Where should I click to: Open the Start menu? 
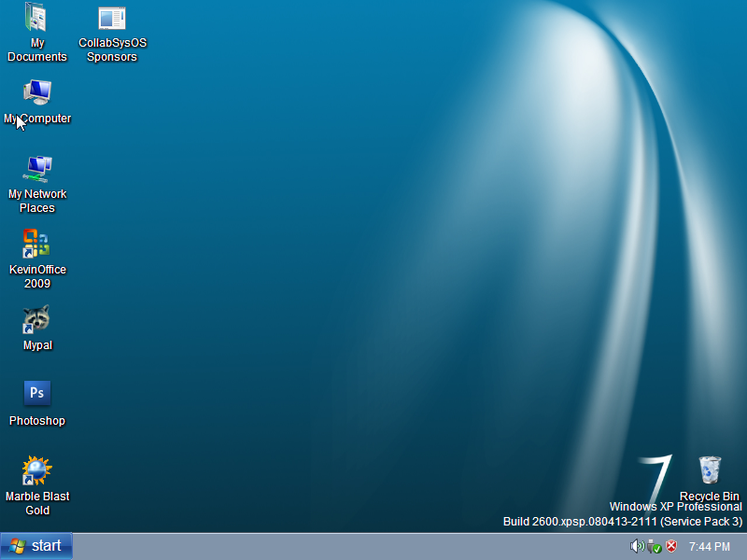[x=36, y=546]
